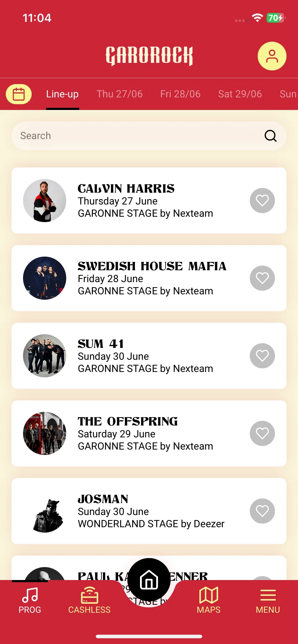Open the CASHLESS section

point(89,600)
